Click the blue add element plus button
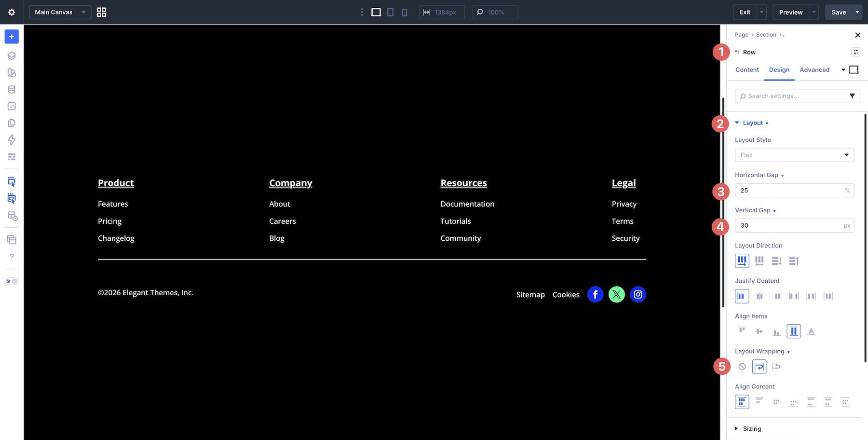The width and height of the screenshot is (868, 440). pos(12,37)
